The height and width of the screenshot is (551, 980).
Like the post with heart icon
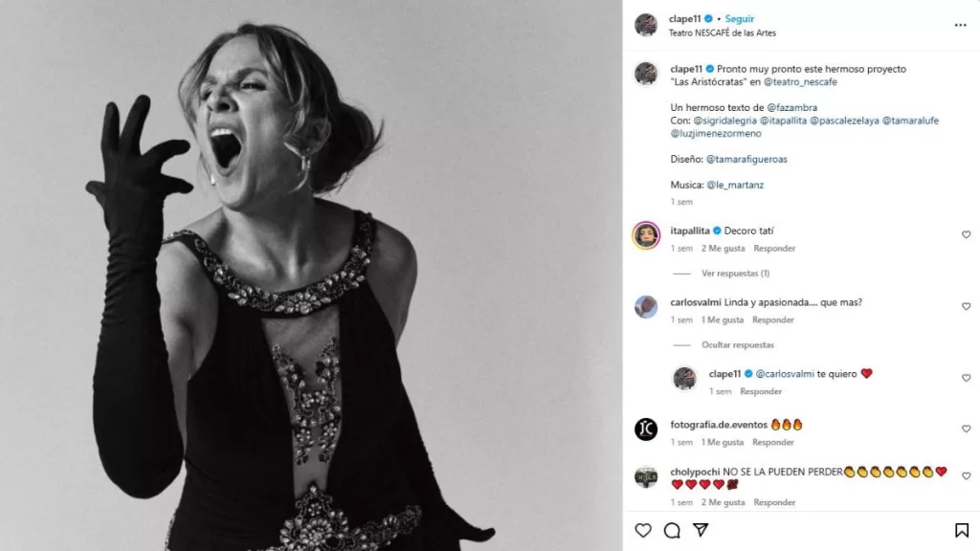pyautogui.click(x=643, y=530)
